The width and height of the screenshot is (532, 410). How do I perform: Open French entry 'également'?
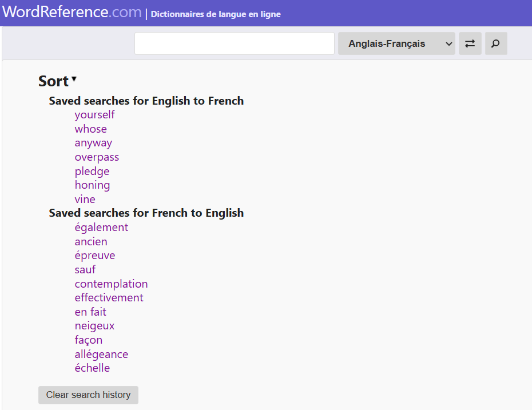[101, 228]
